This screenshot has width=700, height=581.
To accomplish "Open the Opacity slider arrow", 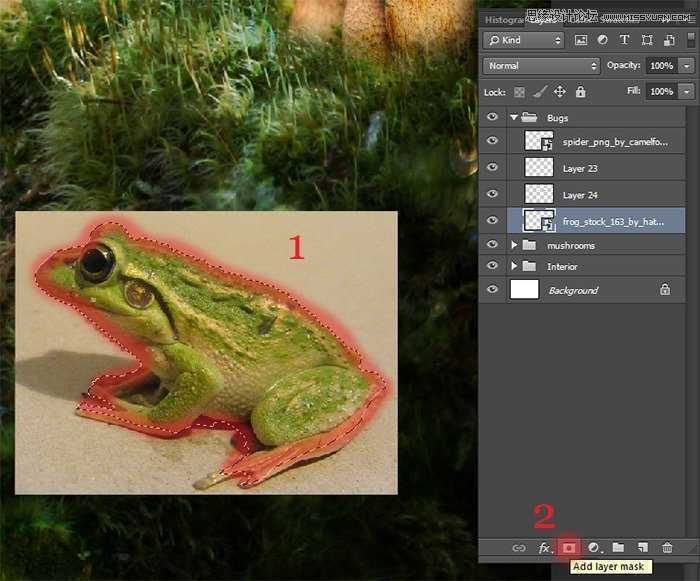I will point(686,66).
